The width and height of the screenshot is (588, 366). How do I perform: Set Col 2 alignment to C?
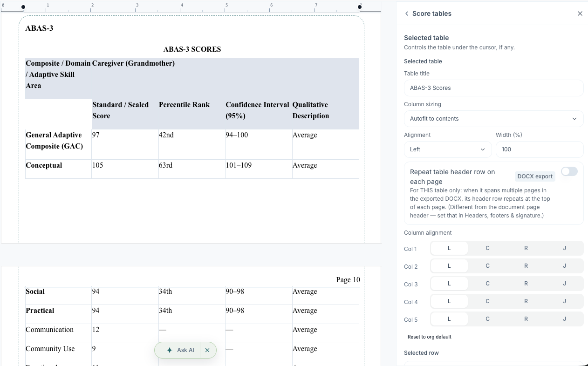487,266
